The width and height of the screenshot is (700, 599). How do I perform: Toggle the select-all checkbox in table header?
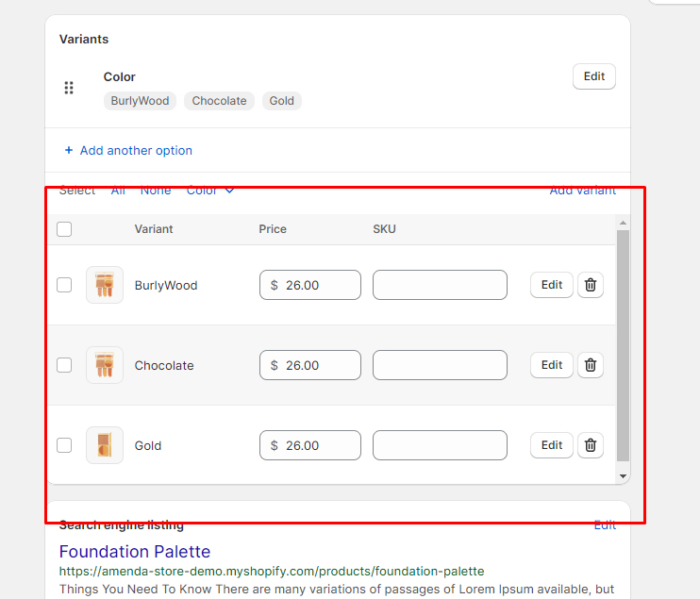pyautogui.click(x=64, y=229)
